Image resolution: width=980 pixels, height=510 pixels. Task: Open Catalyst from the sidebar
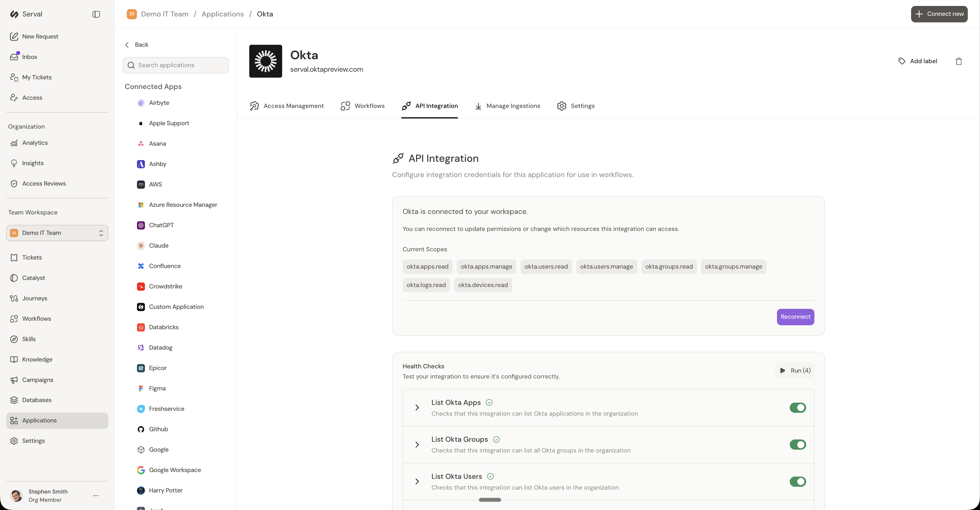tap(57, 278)
